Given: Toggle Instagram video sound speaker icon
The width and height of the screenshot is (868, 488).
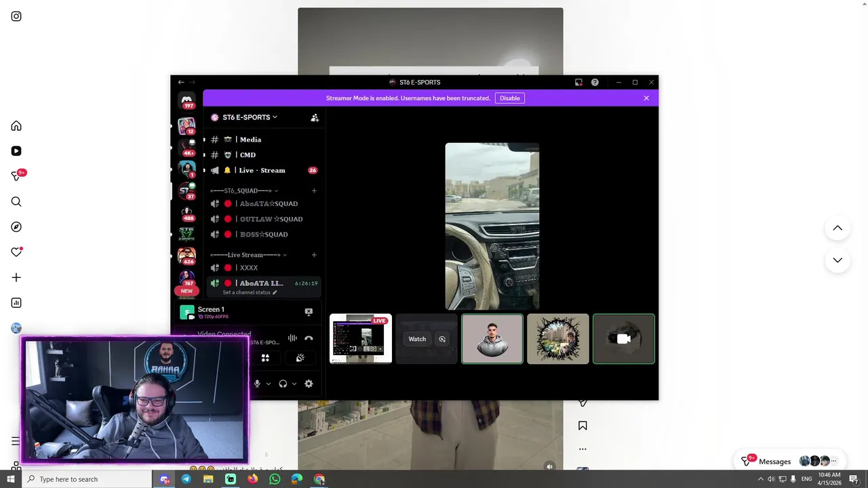Looking at the screenshot, I should coord(550,466).
